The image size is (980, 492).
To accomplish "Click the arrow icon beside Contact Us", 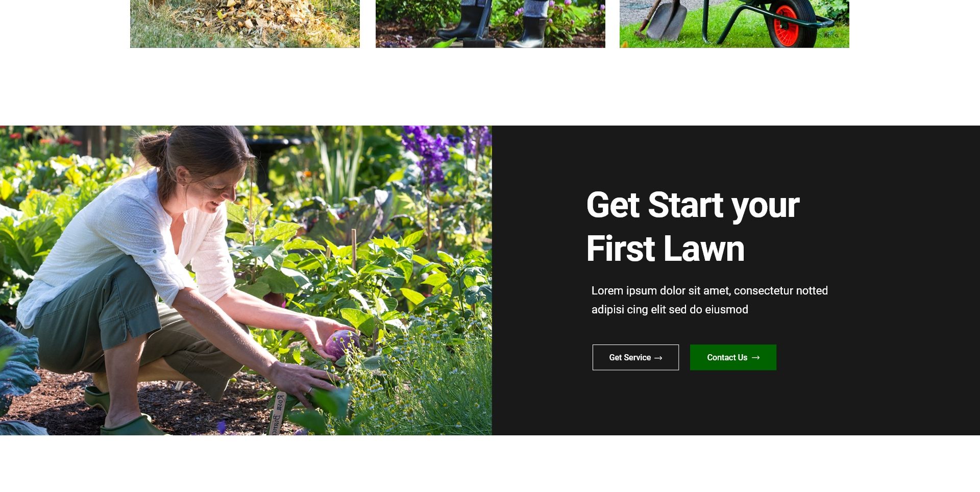I will tap(756, 358).
